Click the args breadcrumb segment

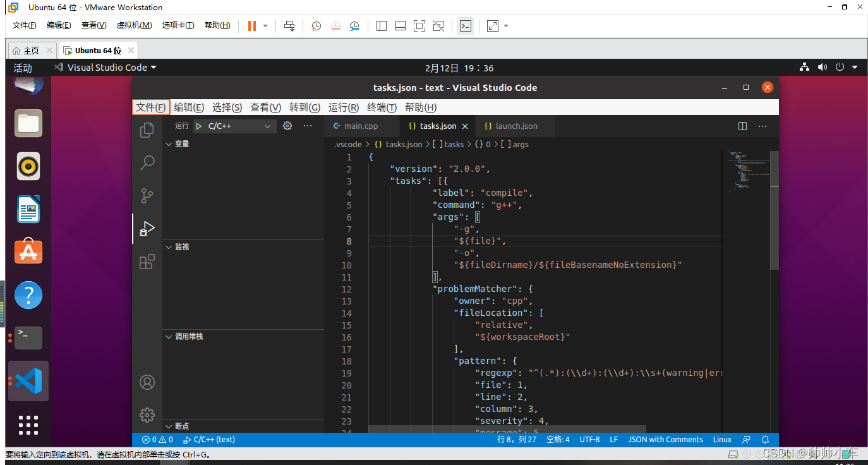click(x=515, y=145)
